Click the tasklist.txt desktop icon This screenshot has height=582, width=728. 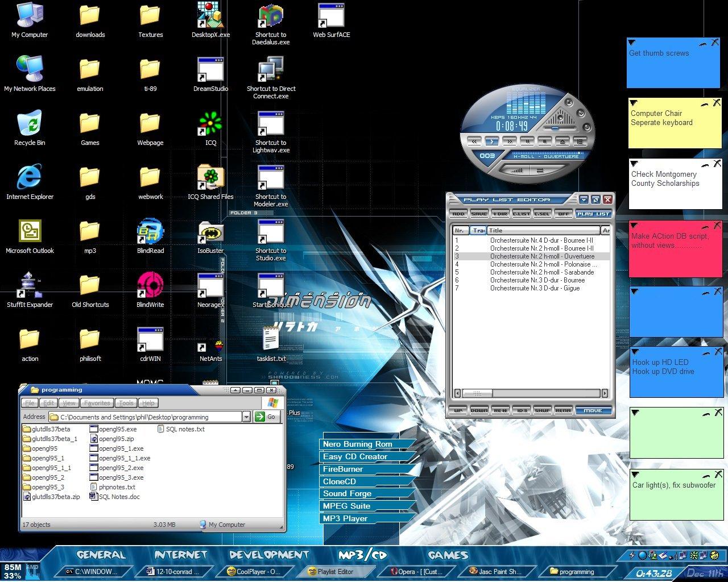(271, 344)
